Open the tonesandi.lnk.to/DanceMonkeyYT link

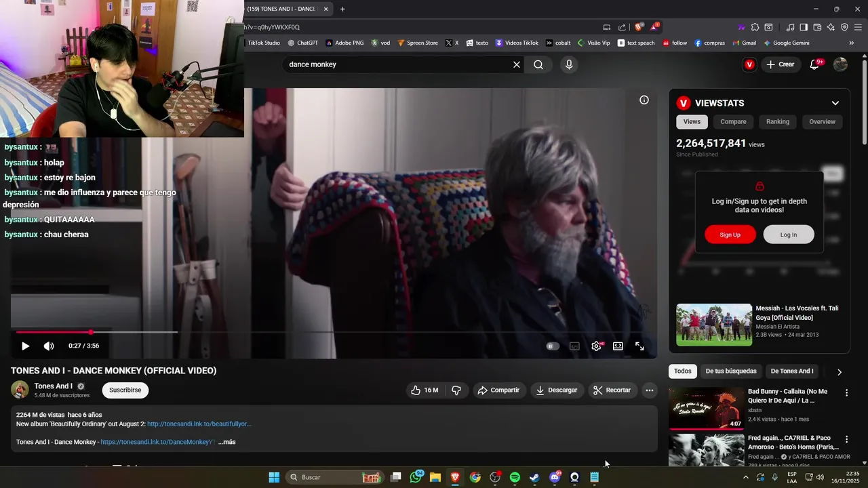pyautogui.click(x=158, y=442)
